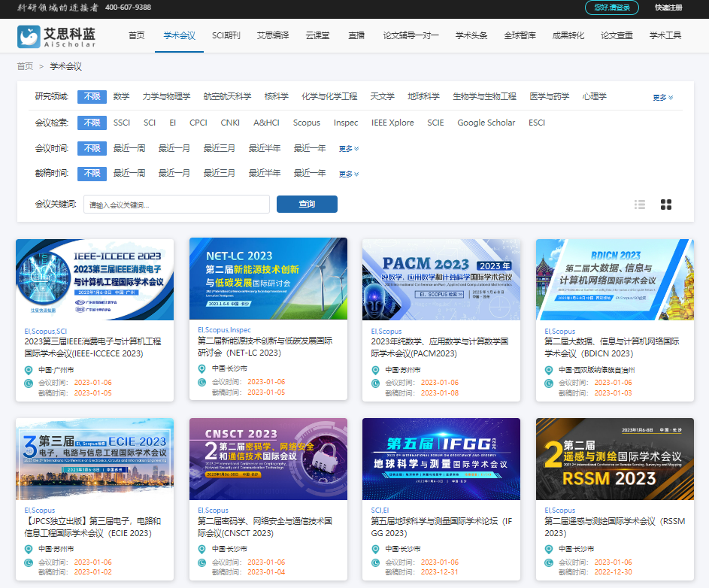Filter research field by 数学

tap(121, 97)
